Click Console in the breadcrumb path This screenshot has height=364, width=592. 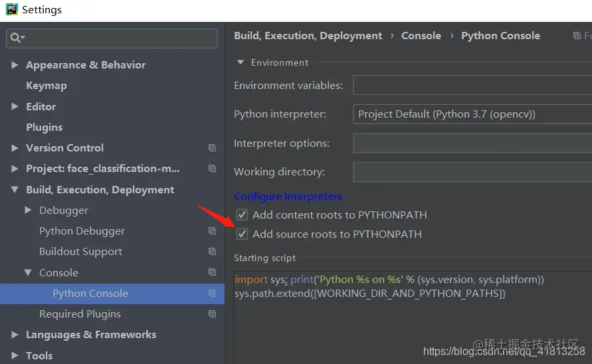(421, 36)
